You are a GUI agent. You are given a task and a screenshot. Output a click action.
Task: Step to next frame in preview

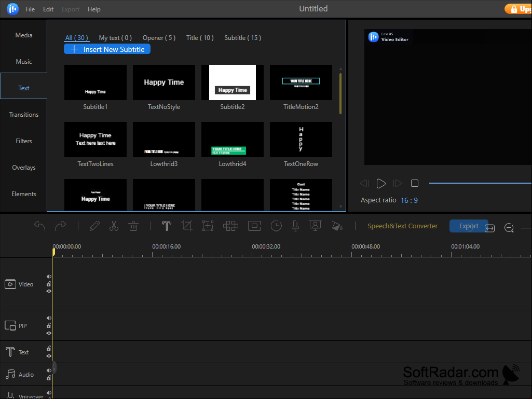click(397, 184)
